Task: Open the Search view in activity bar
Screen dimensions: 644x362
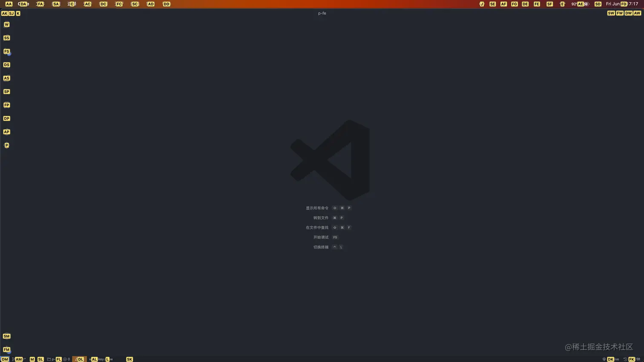Action: click(x=6, y=38)
